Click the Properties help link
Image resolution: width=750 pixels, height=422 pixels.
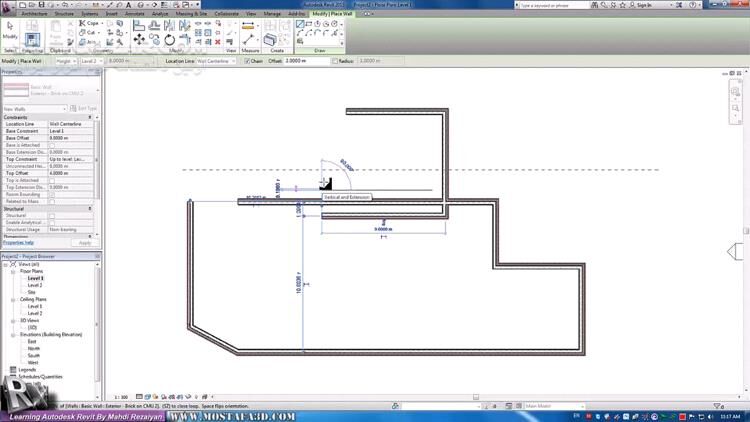pyautogui.click(x=18, y=243)
